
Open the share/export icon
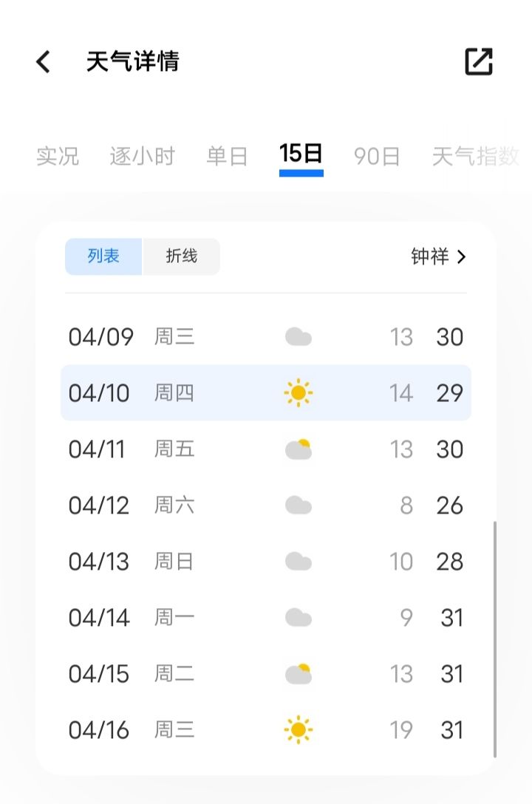click(479, 61)
